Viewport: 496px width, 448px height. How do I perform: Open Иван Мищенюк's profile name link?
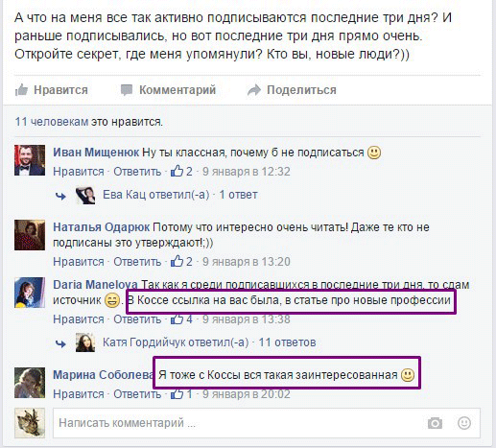pyautogui.click(x=96, y=153)
